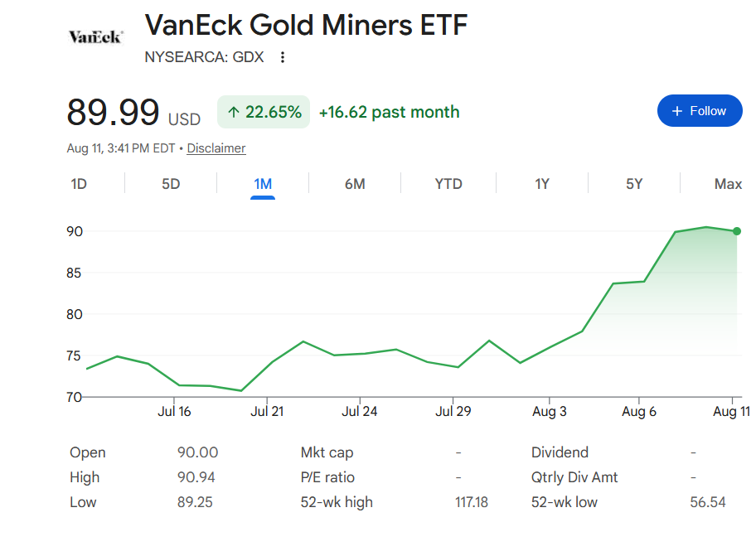Click the plus icon in Follow button
The height and width of the screenshot is (556, 756).
[677, 111]
